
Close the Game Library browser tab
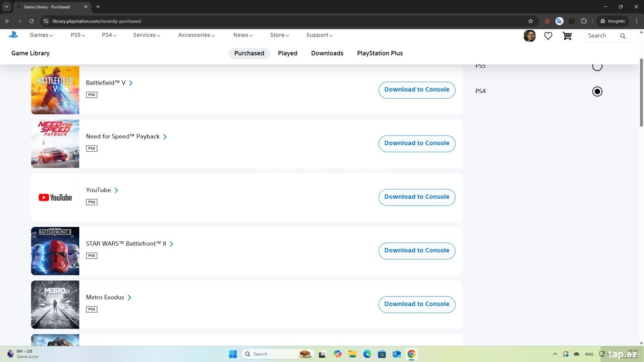point(86,7)
